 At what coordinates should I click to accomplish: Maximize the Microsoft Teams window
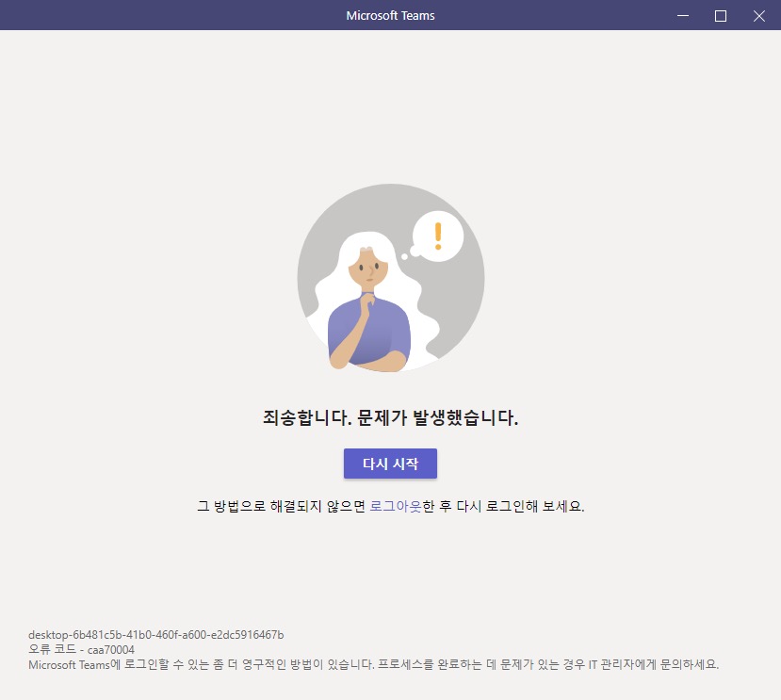pyautogui.click(x=720, y=15)
